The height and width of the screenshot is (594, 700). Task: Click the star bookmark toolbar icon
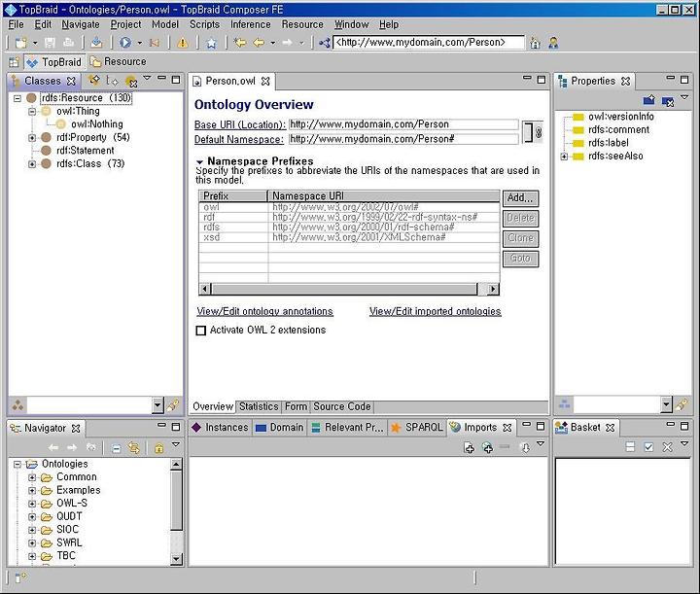click(211, 43)
